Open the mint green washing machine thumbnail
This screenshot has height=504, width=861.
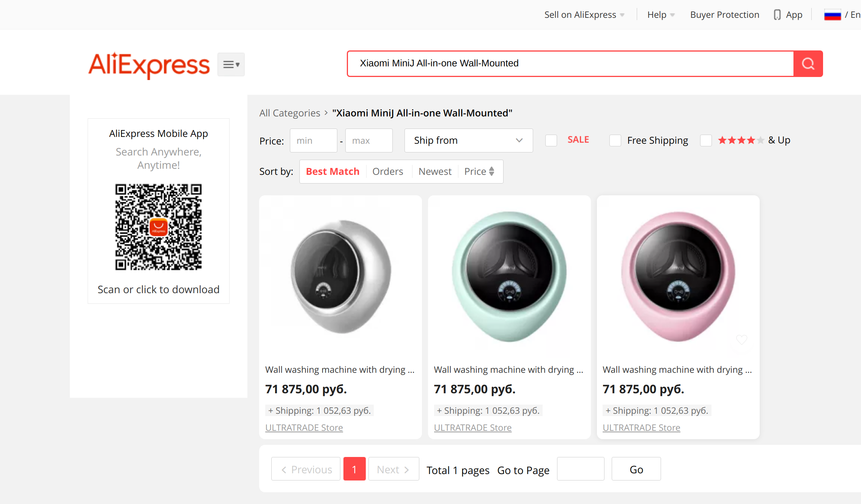point(509,276)
